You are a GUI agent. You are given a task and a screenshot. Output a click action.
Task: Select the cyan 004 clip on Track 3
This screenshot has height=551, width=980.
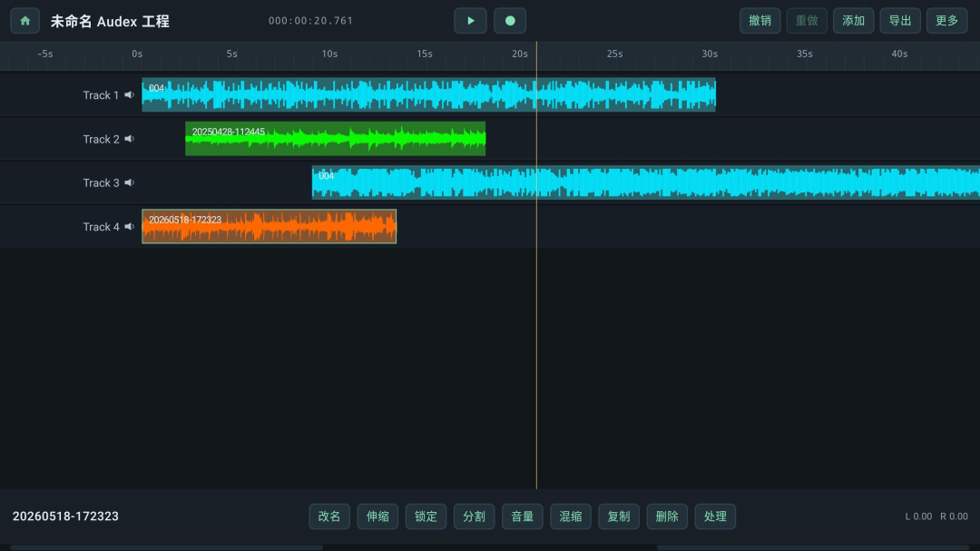[646, 182]
